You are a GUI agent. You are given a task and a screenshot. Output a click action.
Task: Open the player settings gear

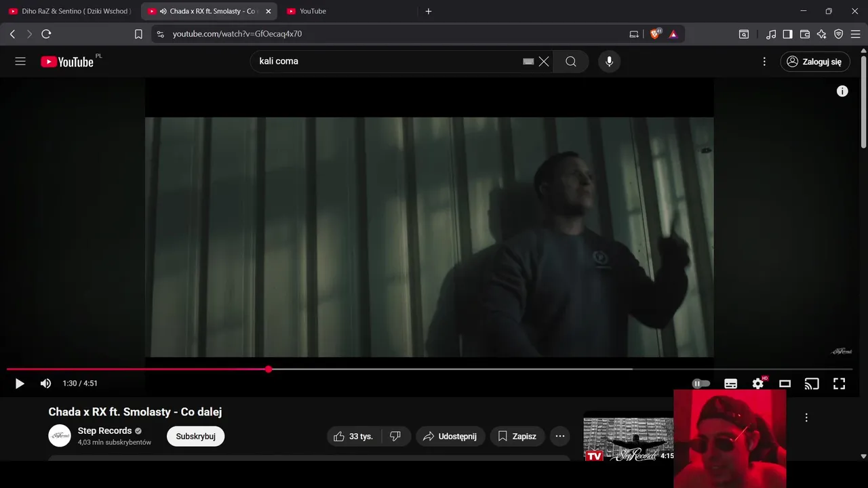[758, 384]
